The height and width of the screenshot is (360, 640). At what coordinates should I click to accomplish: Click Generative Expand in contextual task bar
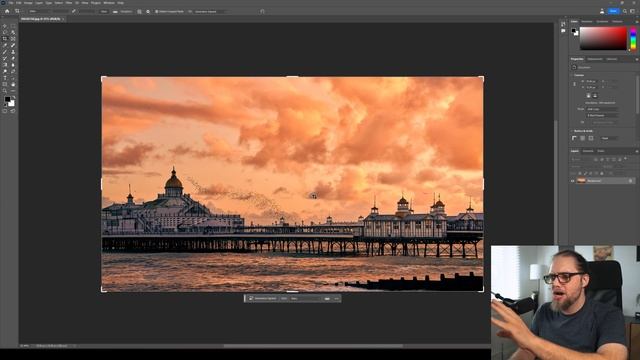262,299
